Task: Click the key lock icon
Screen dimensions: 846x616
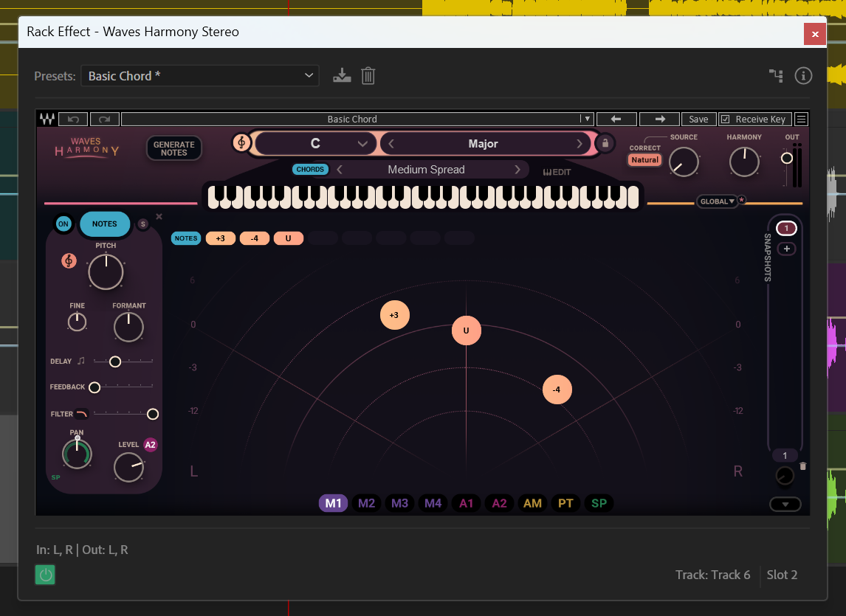Action: (x=605, y=143)
